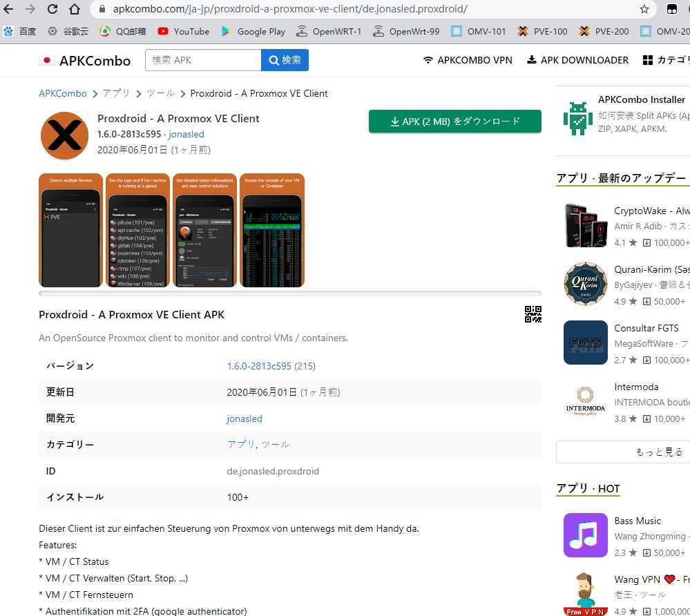The image size is (690, 616).
Task: Click the Proxdroid orange X app icon
Action: 64,135
